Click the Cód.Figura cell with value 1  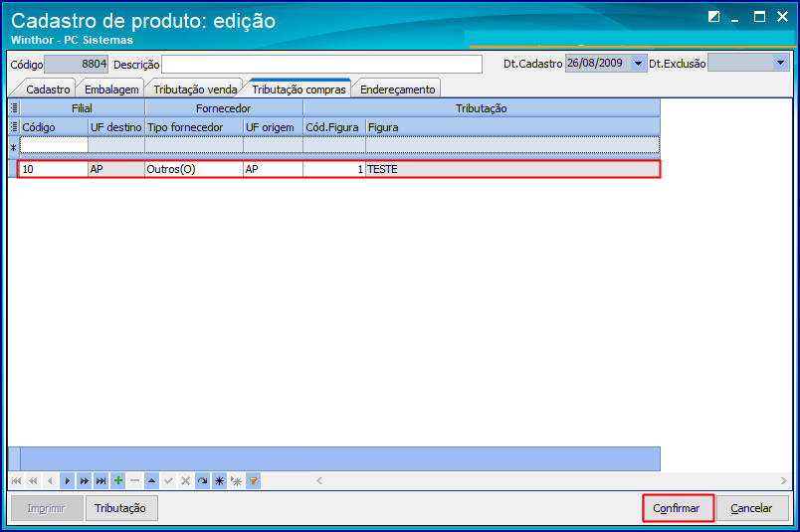click(334, 169)
